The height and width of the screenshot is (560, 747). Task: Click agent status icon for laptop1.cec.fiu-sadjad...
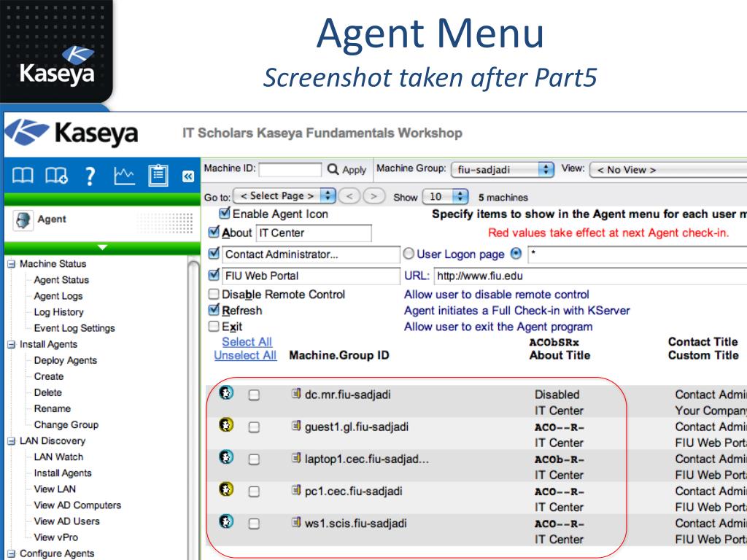(226, 456)
